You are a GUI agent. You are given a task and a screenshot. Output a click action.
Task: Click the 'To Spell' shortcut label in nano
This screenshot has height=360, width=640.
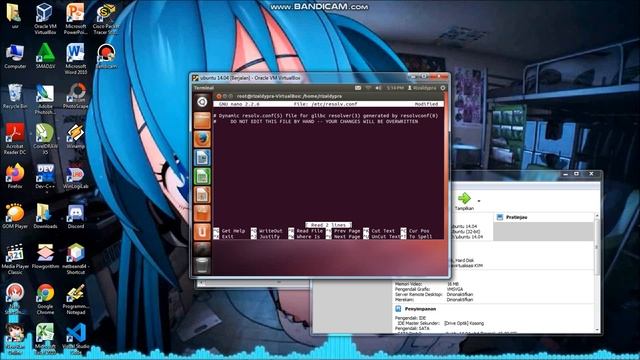(421, 237)
